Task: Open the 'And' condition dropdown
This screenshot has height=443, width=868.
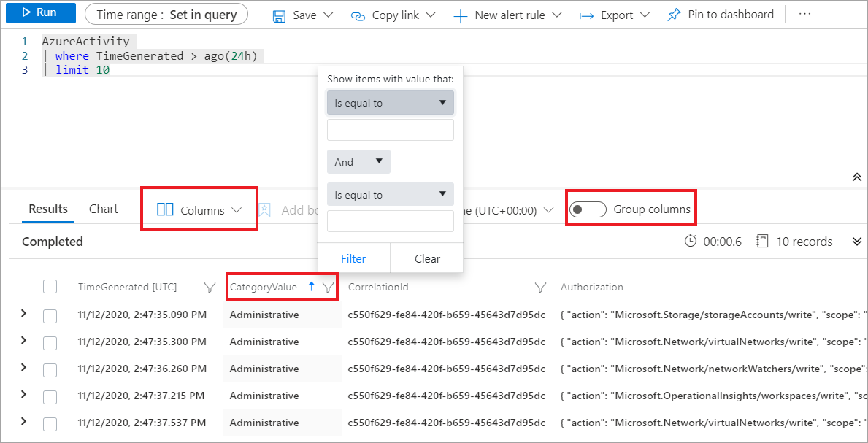Action: tap(358, 161)
